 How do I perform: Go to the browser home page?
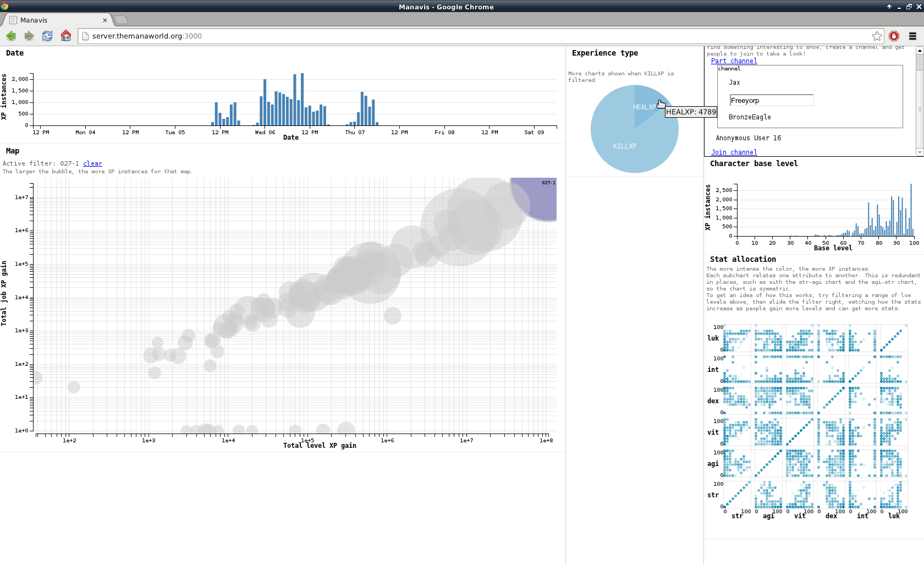(x=66, y=36)
